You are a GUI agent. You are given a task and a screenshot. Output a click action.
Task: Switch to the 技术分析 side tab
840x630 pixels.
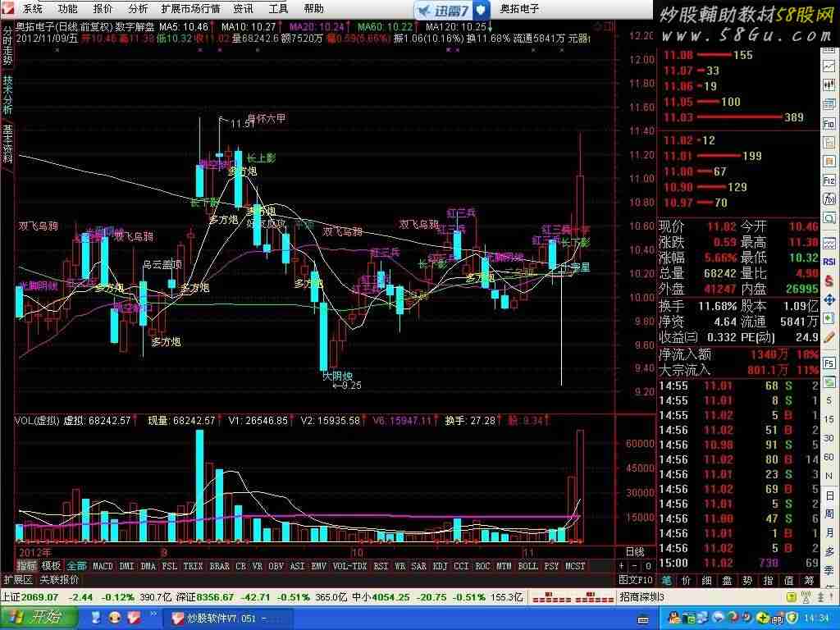click(x=7, y=94)
